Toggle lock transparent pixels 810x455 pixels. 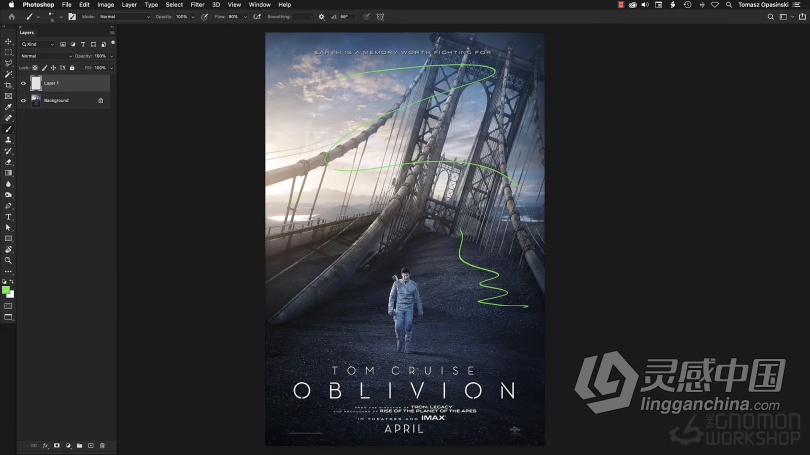(35, 68)
